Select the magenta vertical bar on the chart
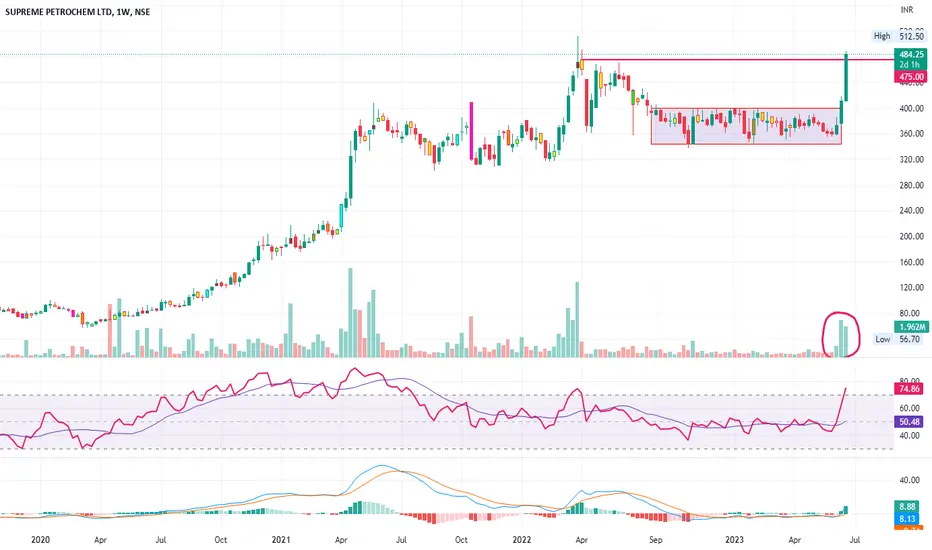 coord(471,131)
